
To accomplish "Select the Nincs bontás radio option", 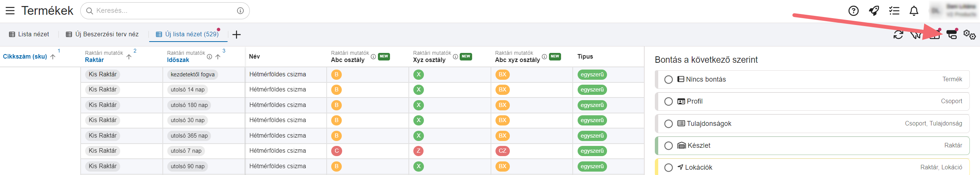I will point(668,80).
